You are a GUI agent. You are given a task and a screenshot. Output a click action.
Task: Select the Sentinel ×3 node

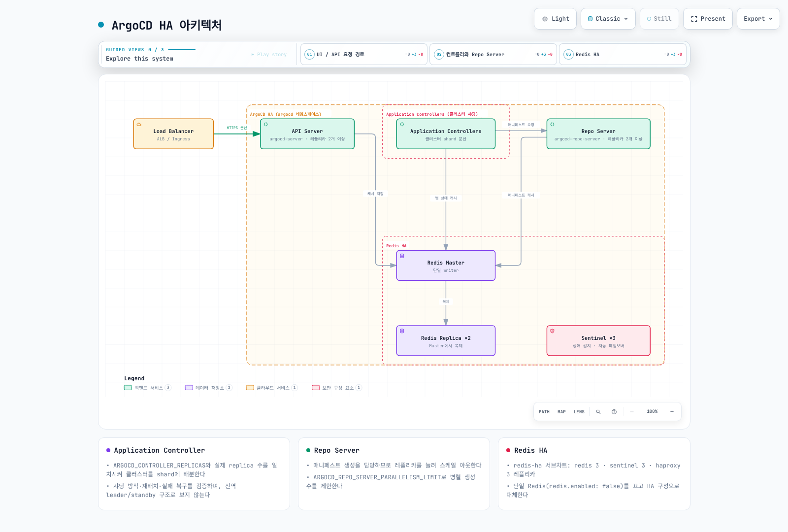(598, 340)
